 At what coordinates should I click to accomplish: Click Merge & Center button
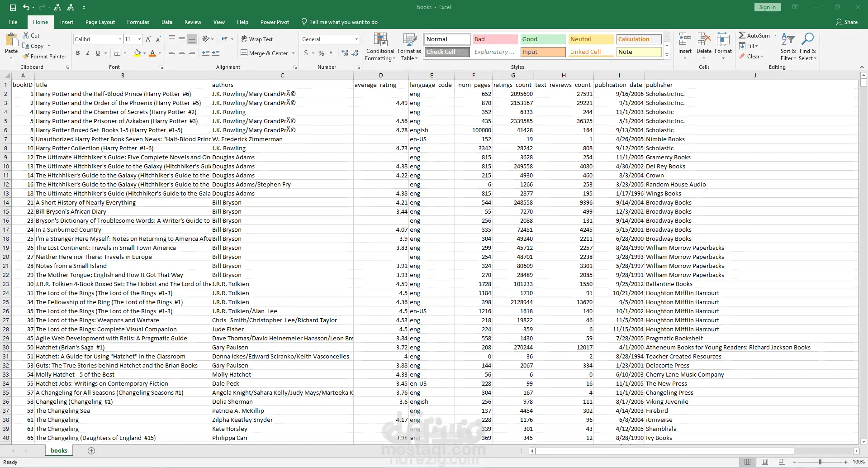(265, 53)
